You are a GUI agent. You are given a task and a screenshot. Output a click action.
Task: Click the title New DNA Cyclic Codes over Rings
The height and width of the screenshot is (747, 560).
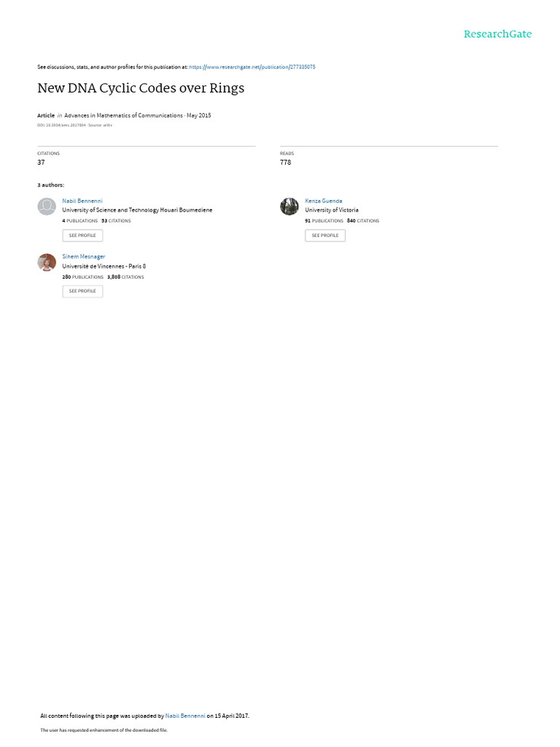tap(141, 88)
